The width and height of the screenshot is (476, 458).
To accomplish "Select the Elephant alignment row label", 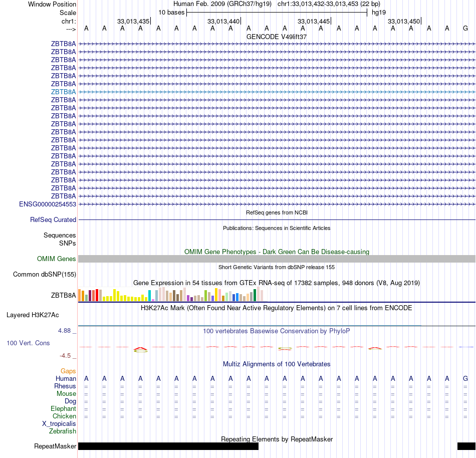I will coord(63,409).
